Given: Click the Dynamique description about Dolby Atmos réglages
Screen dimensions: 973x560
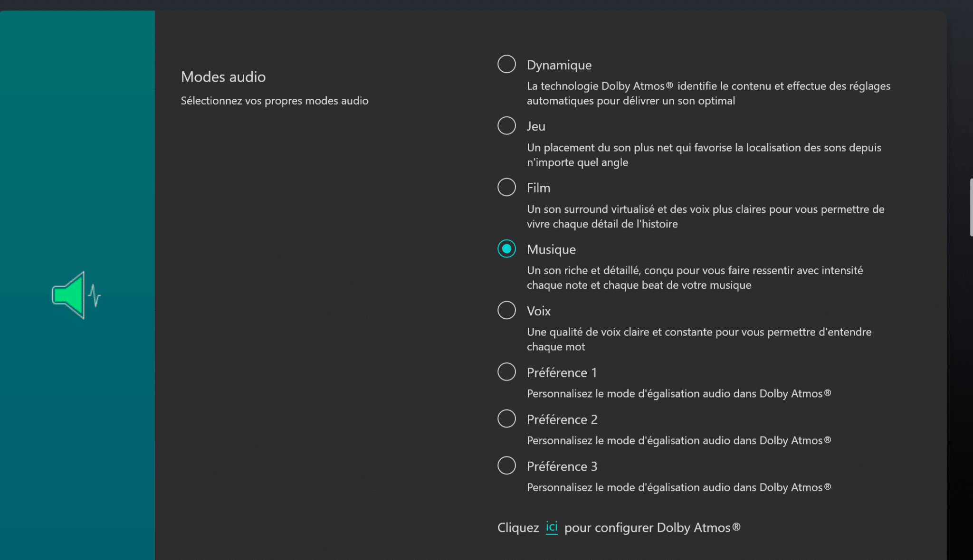Looking at the screenshot, I should pyautogui.click(x=708, y=93).
